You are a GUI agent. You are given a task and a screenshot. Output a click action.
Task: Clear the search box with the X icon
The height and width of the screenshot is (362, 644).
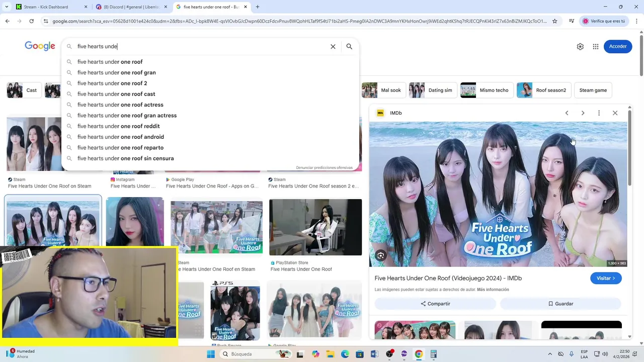click(333, 46)
